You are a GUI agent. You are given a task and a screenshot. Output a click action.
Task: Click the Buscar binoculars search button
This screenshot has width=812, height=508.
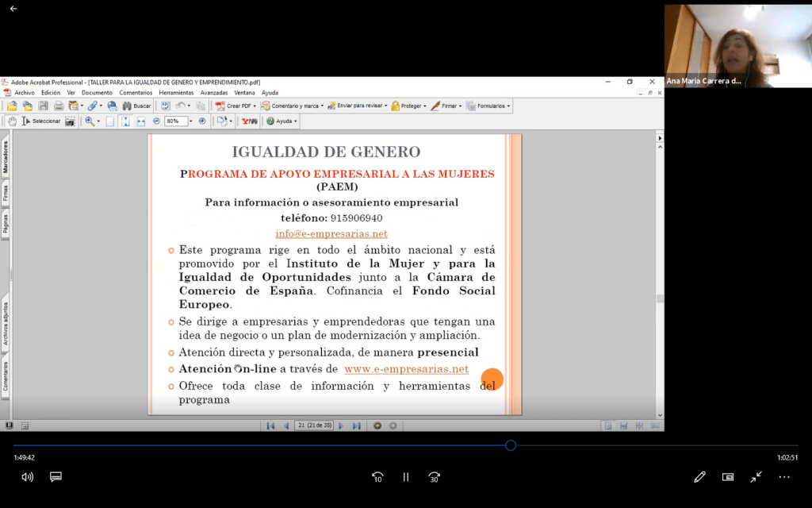[x=136, y=106]
